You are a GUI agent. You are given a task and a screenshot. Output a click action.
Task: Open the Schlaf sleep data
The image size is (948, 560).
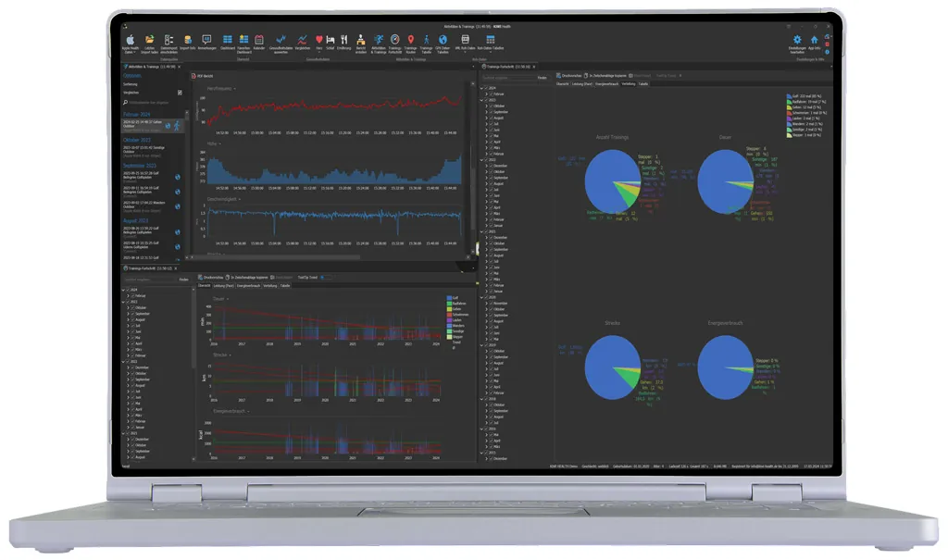click(331, 41)
